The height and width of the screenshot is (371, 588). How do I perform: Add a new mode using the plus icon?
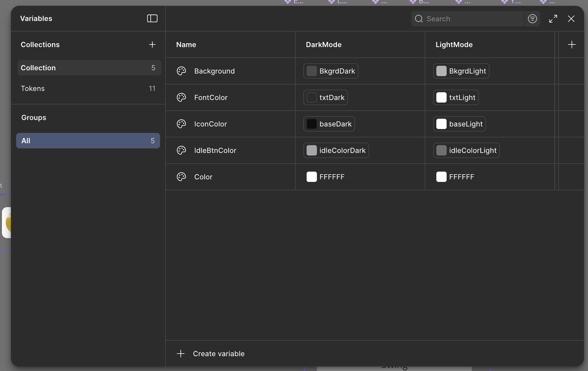572,44
